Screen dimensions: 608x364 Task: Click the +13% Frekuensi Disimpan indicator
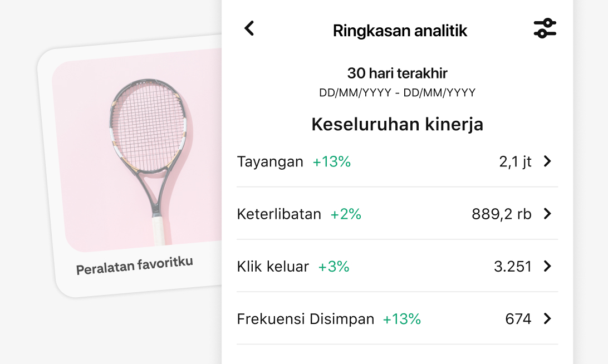tap(401, 318)
